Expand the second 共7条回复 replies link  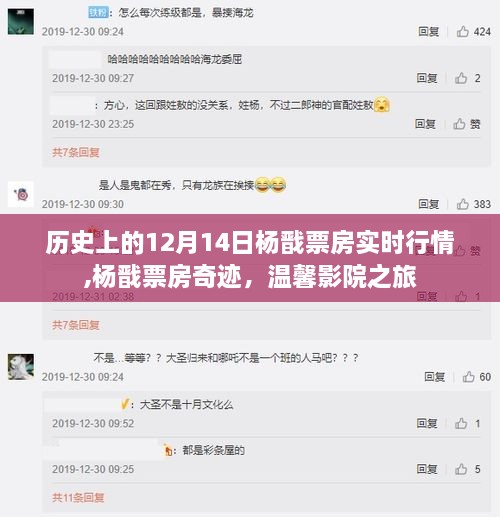(76, 325)
